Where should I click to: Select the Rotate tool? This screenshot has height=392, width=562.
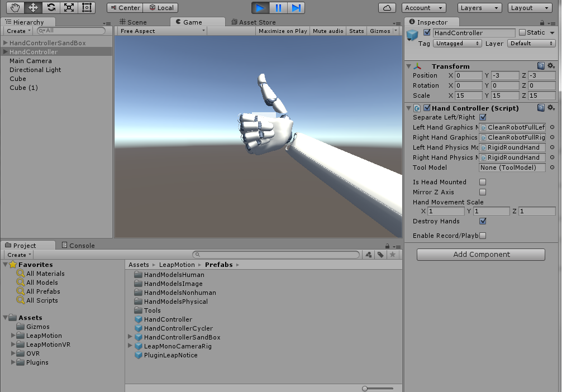[x=50, y=8]
